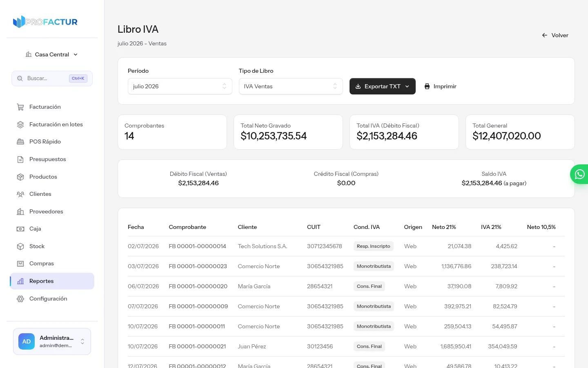Open Reportes in the sidebar
588x368 pixels.
(x=52, y=281)
